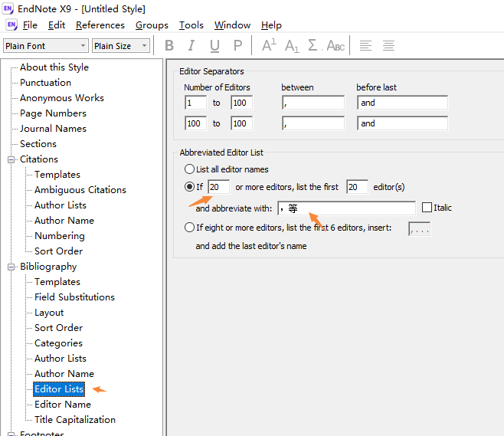Open the Tools menu
This screenshot has height=436, width=504.
tap(191, 25)
